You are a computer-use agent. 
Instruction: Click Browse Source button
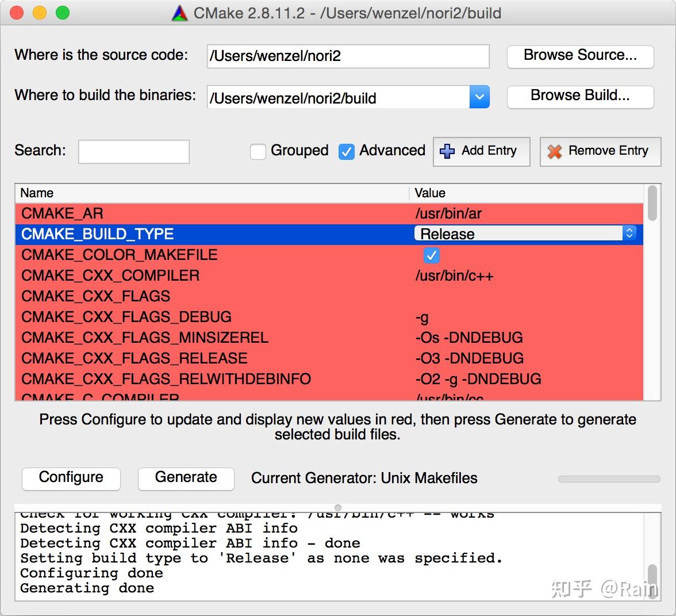click(x=579, y=56)
